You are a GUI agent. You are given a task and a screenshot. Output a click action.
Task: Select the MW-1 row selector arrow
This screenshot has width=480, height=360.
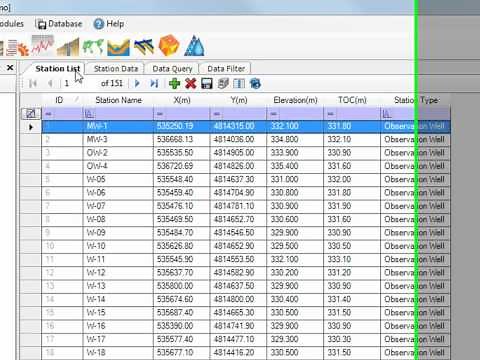(31, 127)
